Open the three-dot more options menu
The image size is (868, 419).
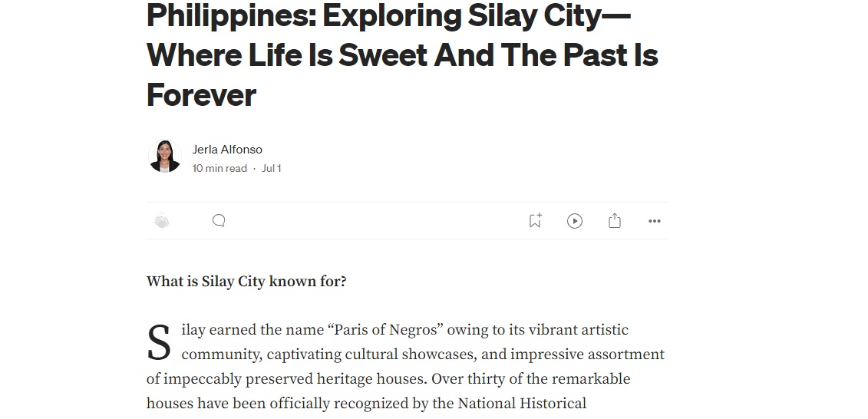654,221
